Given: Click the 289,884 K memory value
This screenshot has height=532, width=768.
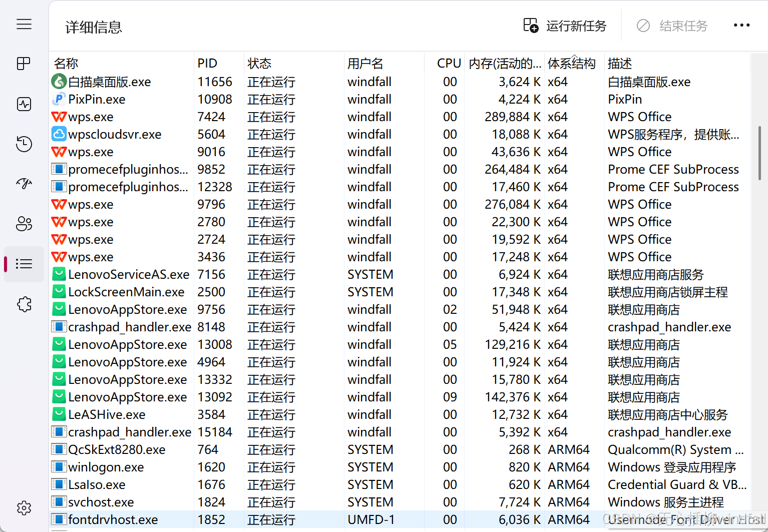Looking at the screenshot, I should [x=512, y=117].
